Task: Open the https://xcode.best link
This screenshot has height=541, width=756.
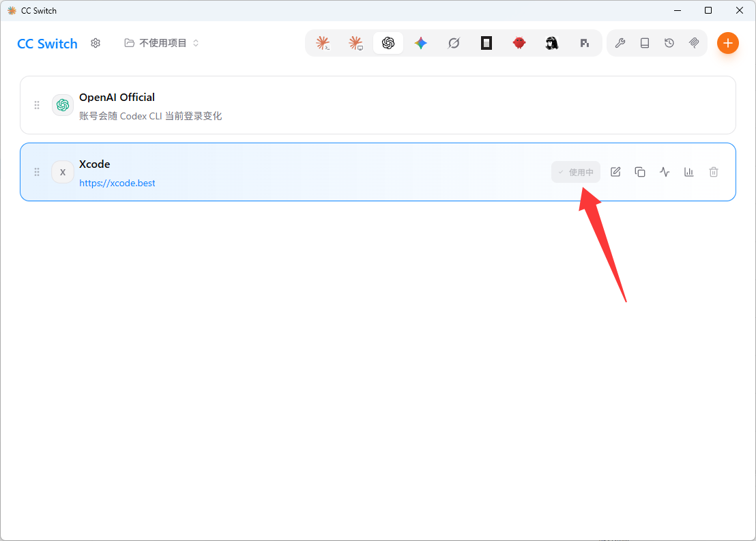Action: click(117, 184)
